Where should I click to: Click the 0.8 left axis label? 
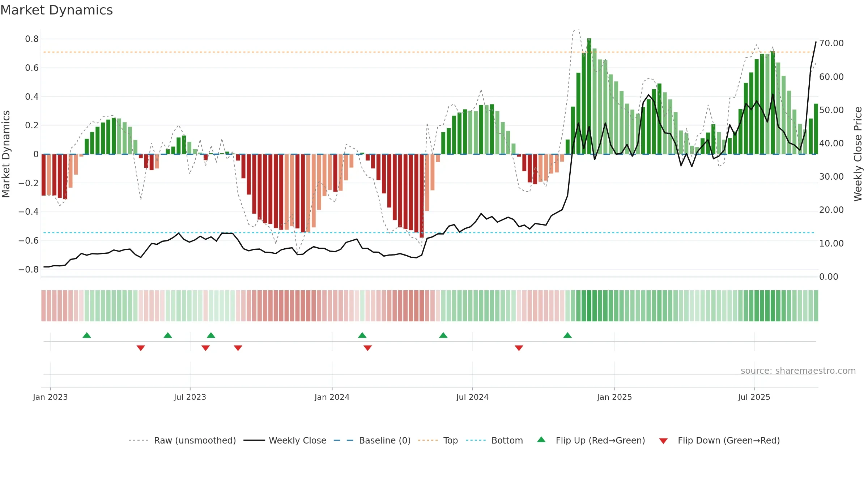[32, 39]
